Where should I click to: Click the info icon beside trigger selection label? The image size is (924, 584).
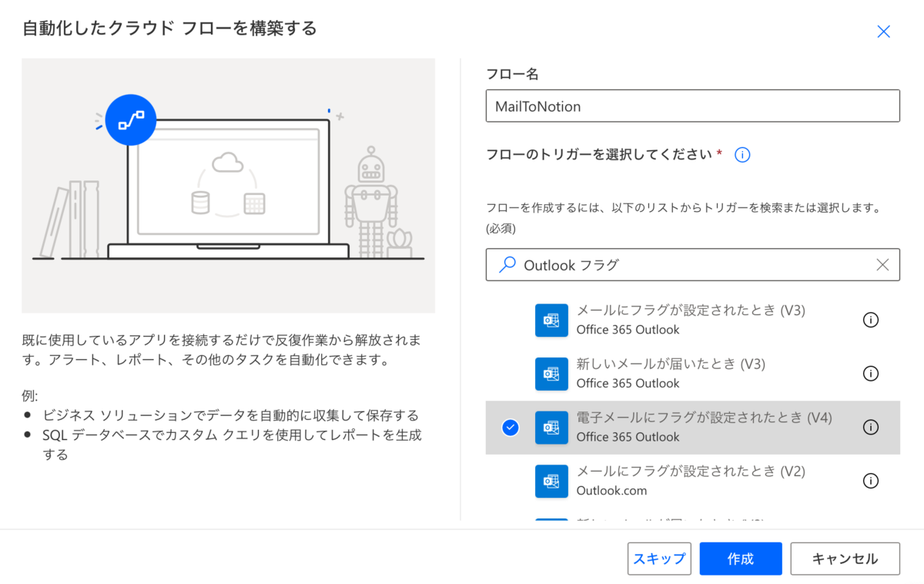[742, 155]
